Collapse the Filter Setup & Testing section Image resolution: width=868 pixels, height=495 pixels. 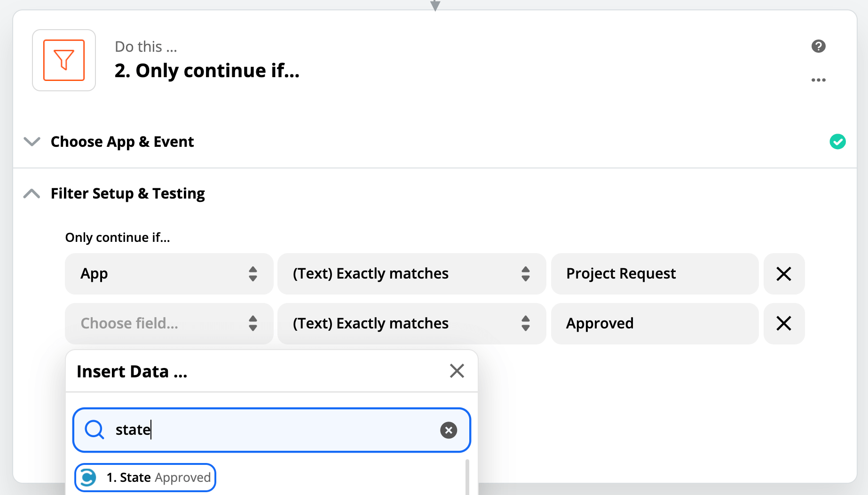pyautogui.click(x=32, y=193)
